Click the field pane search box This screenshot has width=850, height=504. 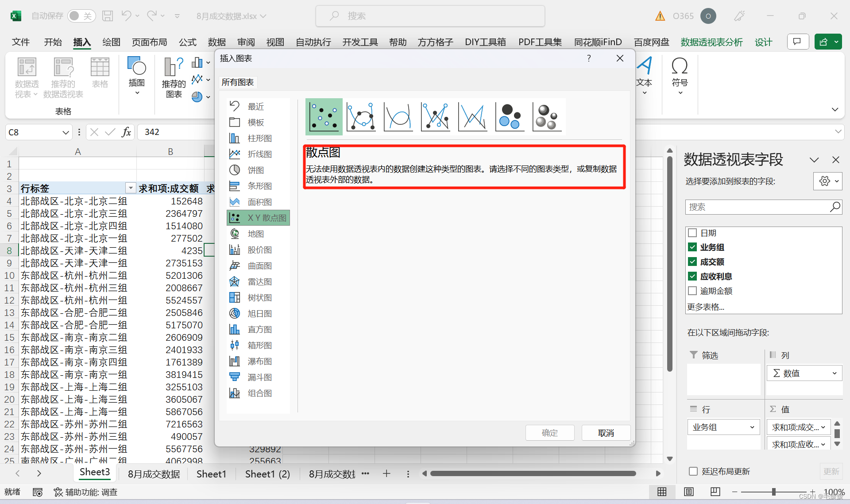tap(763, 207)
